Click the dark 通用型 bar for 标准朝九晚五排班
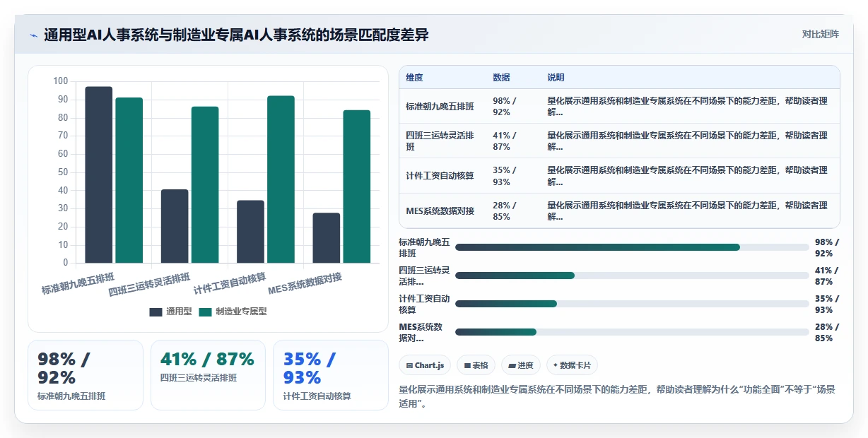The height and width of the screenshot is (438, 868). [x=99, y=174]
